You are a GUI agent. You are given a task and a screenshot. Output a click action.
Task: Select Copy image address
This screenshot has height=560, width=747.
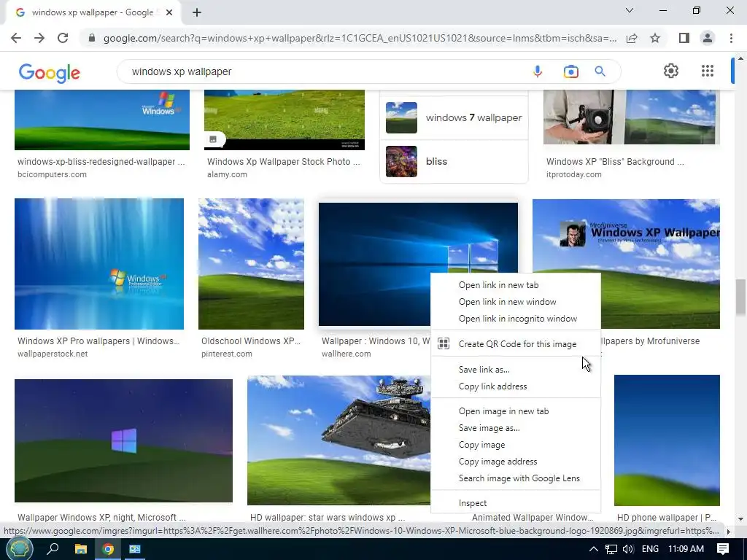[x=516, y=461]
